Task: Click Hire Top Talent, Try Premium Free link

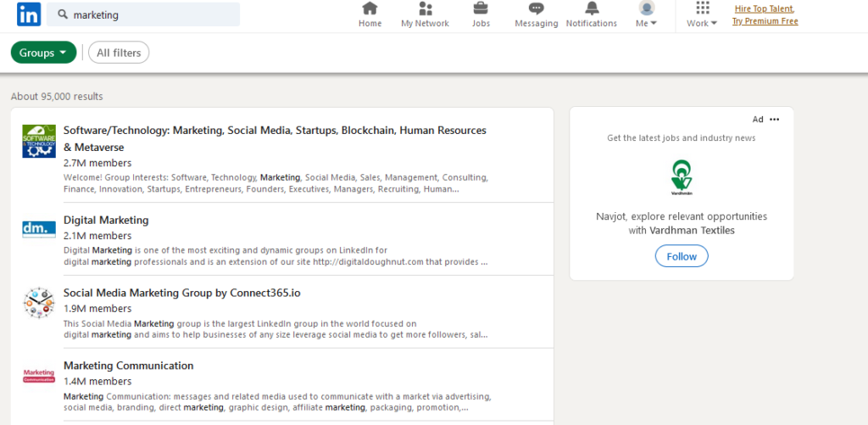Action: (765, 15)
